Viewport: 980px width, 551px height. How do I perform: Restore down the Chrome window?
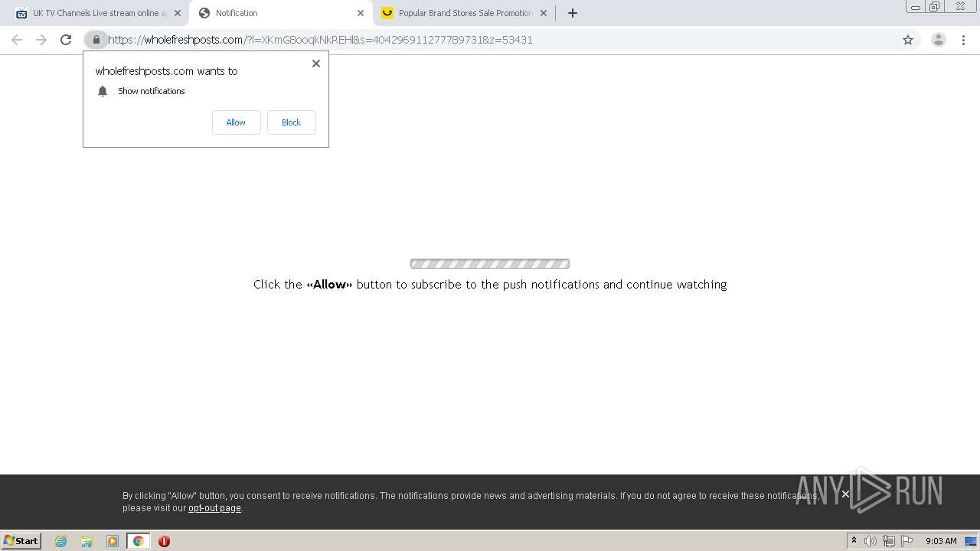[x=935, y=7]
